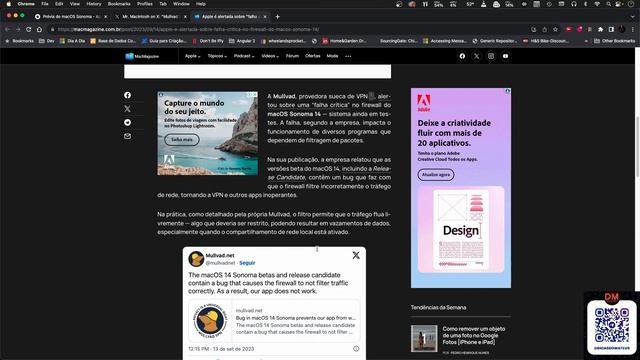Open the tab search chevron
The image size is (640, 360).
[x=633, y=17]
